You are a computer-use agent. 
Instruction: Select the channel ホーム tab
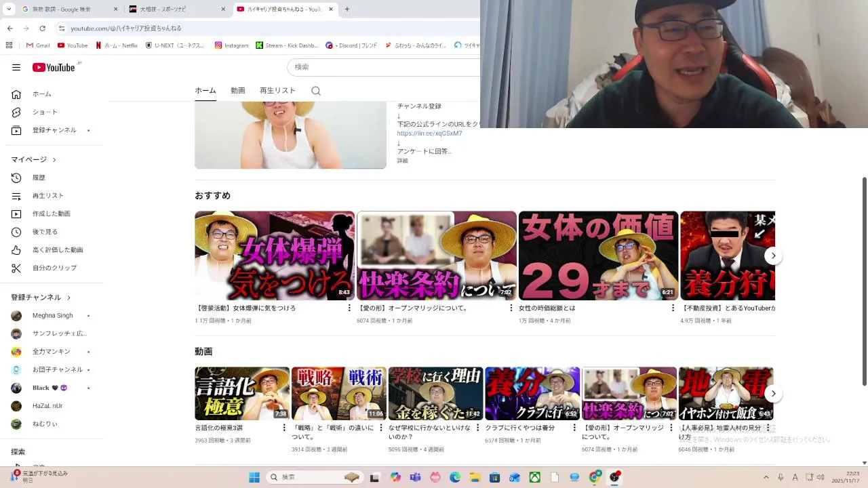pos(205,91)
